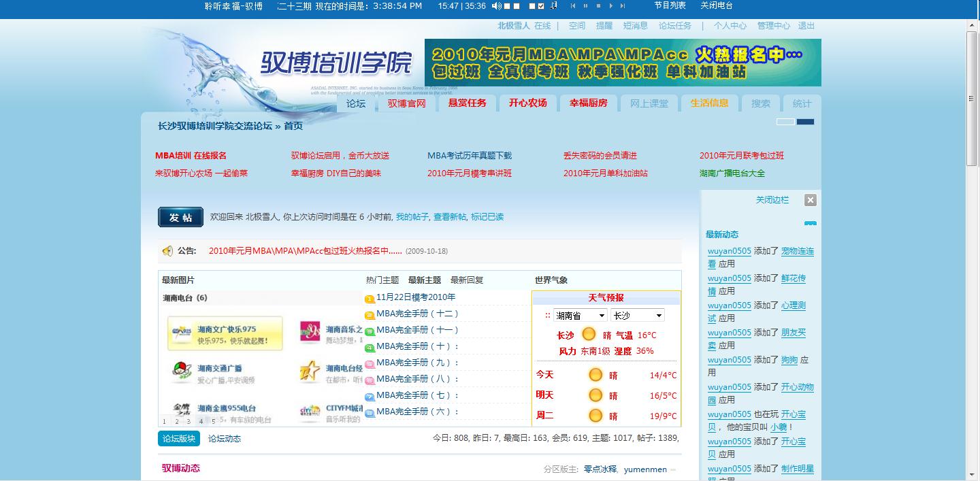Open the 论坛任务 menu
The width and height of the screenshot is (980, 481).
(675, 26)
